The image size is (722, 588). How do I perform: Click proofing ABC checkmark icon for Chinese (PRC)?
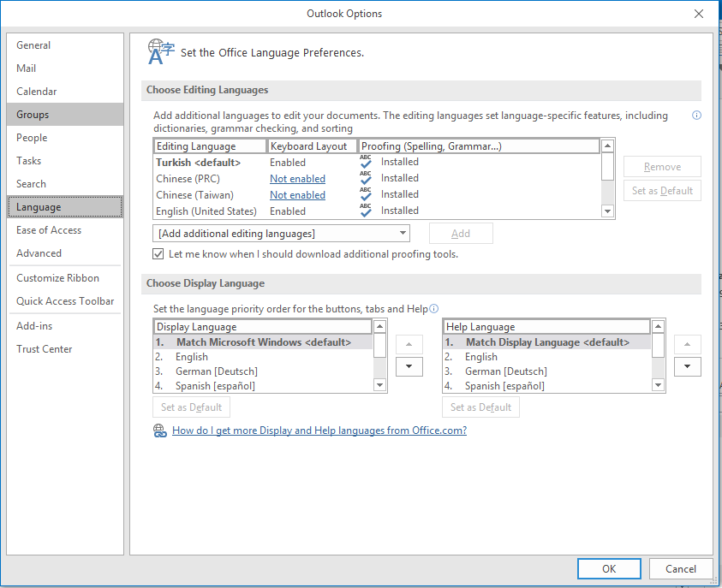click(366, 178)
